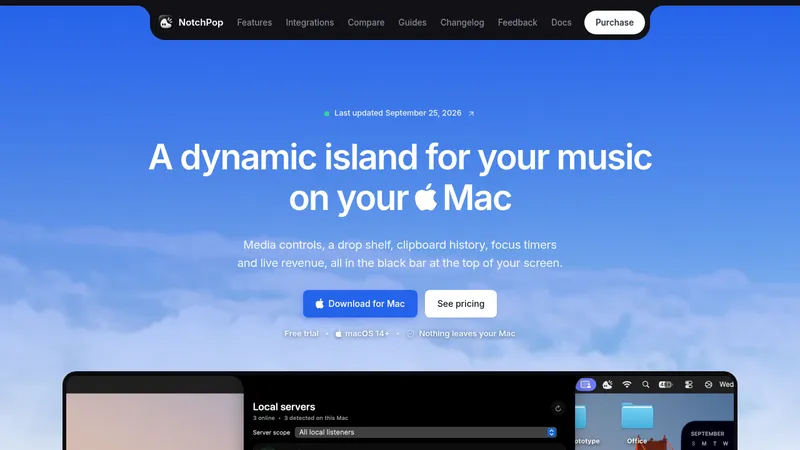Click the refresh icon in Local servers panel
The height and width of the screenshot is (450, 800).
[x=558, y=408]
